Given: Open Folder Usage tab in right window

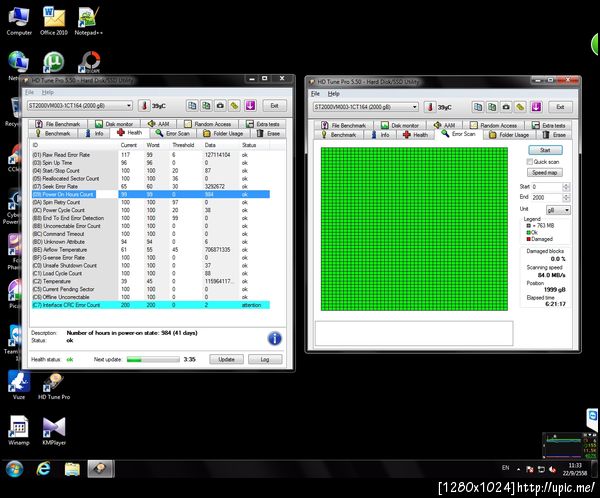Looking at the screenshot, I should point(510,135).
